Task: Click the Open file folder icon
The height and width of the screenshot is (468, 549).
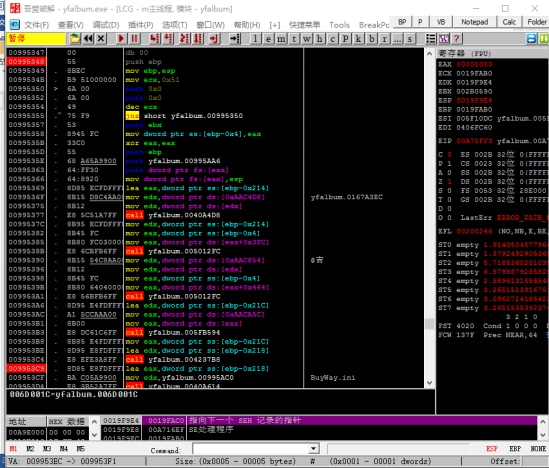Action: [x=75, y=39]
